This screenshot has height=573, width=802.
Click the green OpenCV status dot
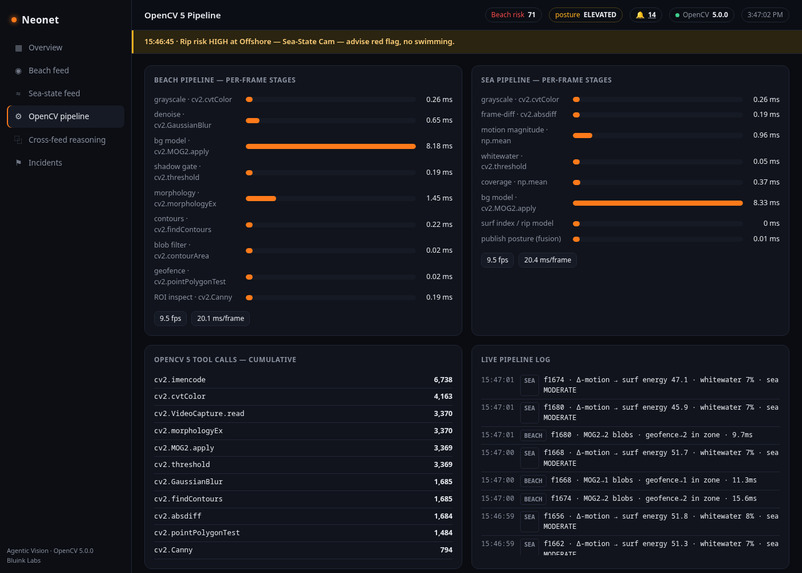click(677, 15)
